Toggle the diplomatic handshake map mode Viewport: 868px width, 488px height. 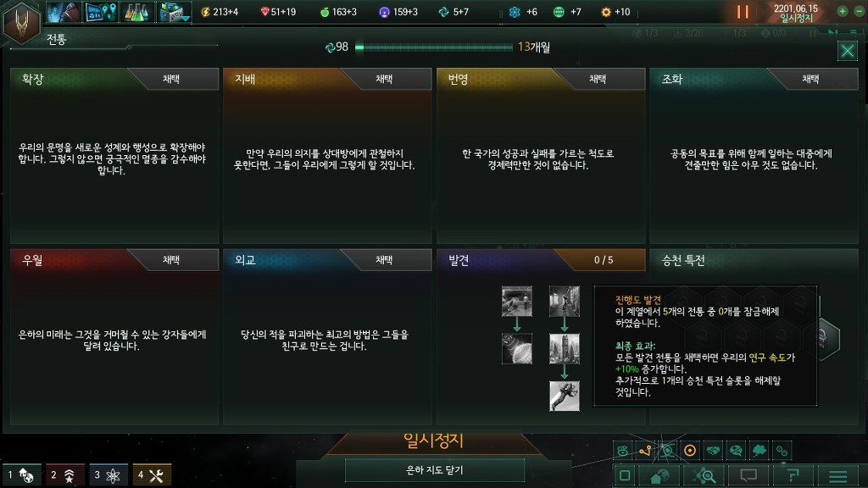(x=713, y=451)
